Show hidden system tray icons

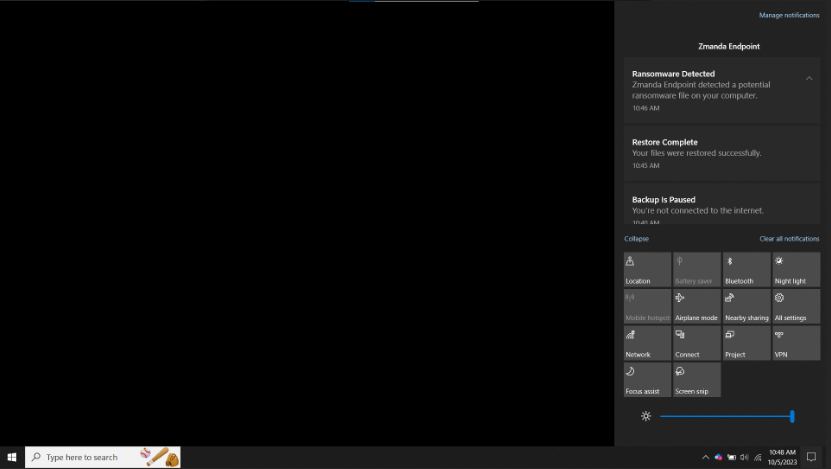[705, 457]
